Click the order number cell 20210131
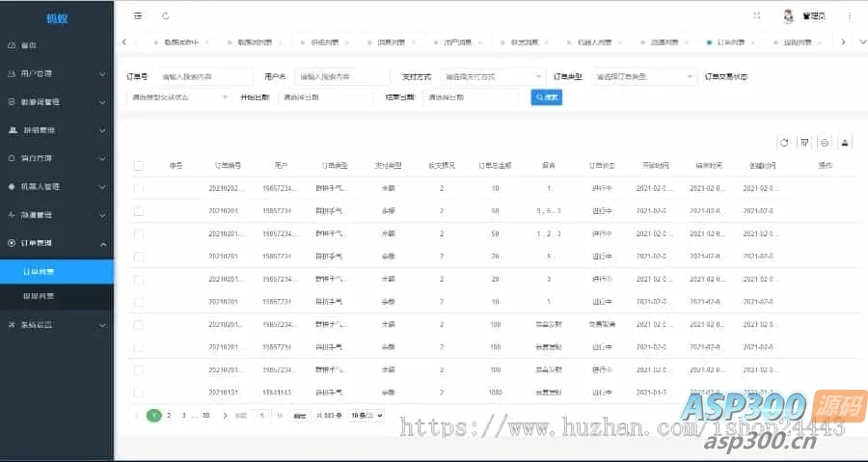Image resolution: width=868 pixels, height=462 pixels. click(224, 393)
